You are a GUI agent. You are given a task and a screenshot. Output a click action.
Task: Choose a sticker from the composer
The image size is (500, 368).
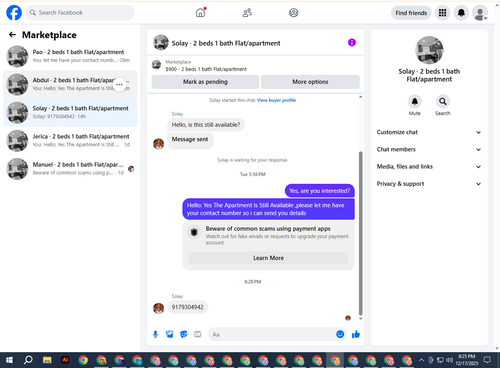(184, 334)
